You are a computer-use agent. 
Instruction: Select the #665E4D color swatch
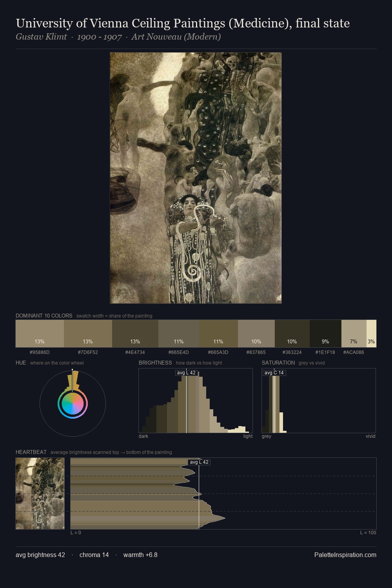[179, 334]
